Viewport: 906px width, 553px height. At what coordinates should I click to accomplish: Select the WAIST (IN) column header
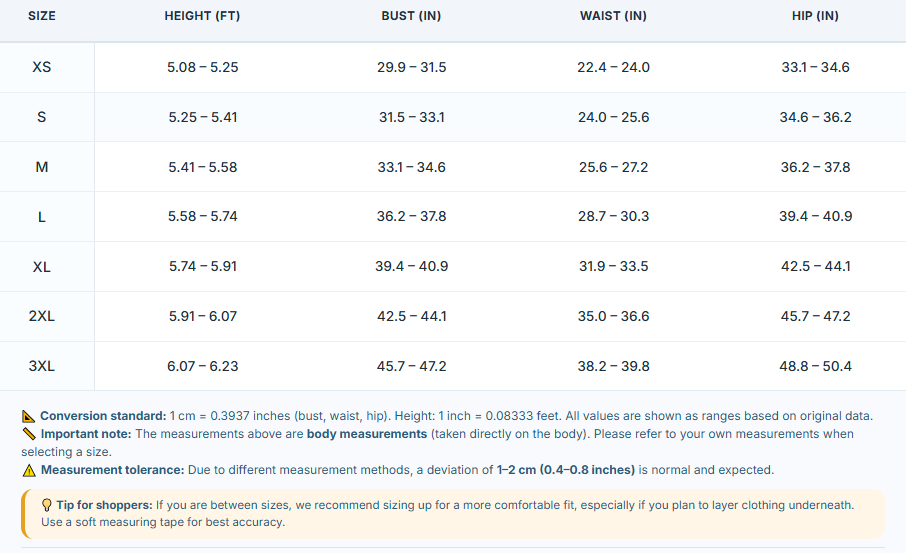tap(613, 16)
